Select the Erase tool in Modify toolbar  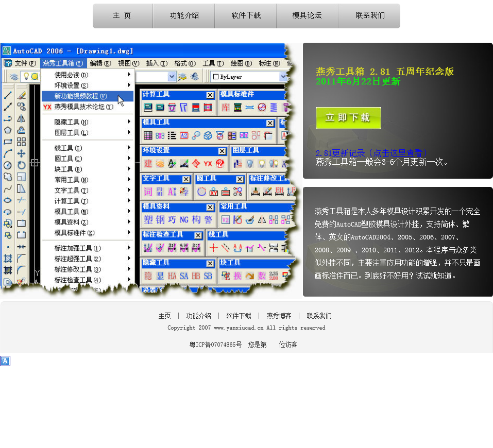(x=22, y=95)
